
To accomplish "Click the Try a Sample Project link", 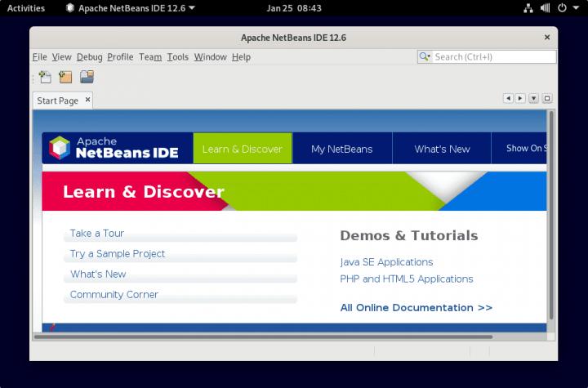I will pyautogui.click(x=118, y=254).
